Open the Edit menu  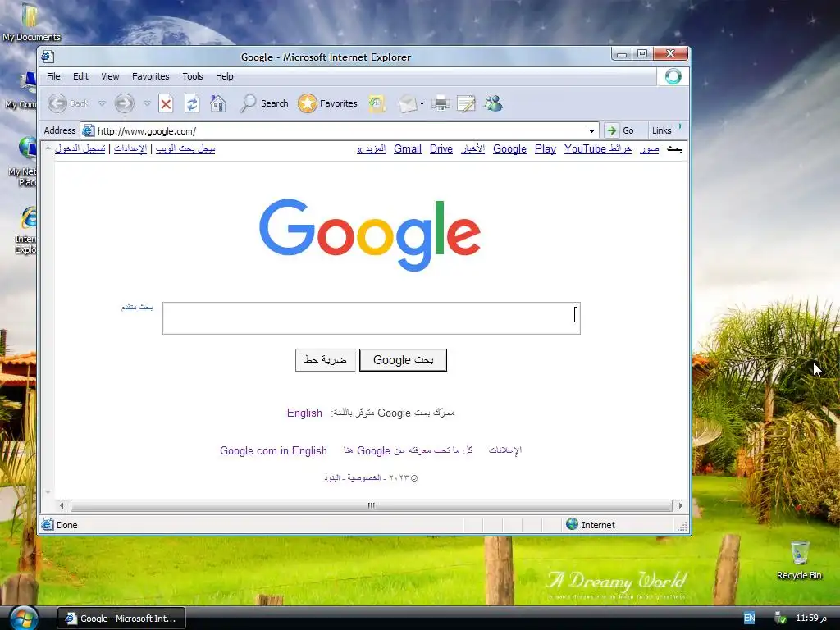point(80,76)
